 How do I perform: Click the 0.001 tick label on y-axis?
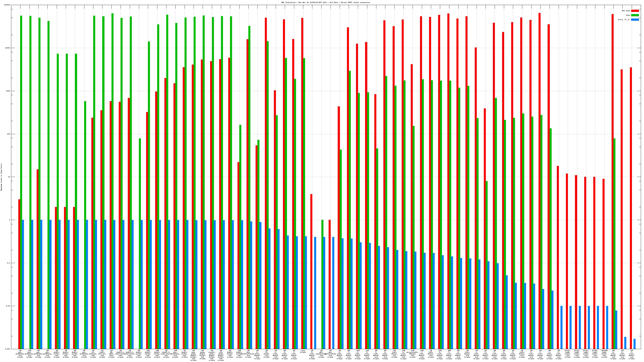click(x=8, y=349)
